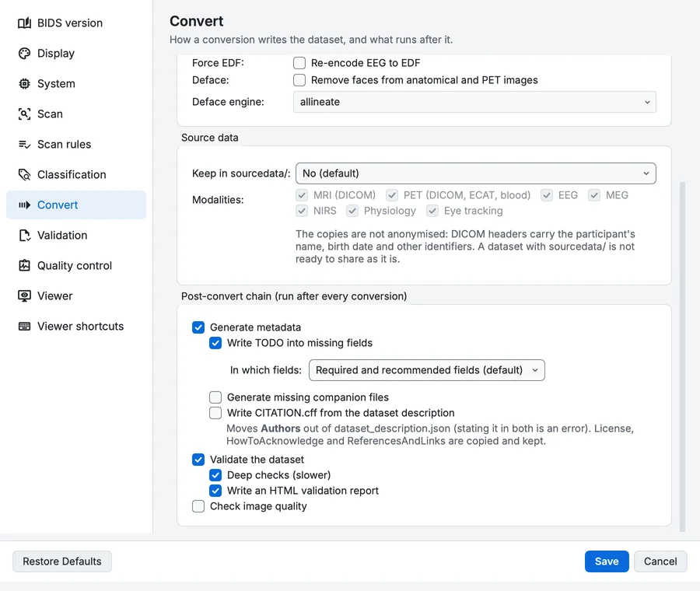
Task: Open the System settings page
Action: point(76,83)
